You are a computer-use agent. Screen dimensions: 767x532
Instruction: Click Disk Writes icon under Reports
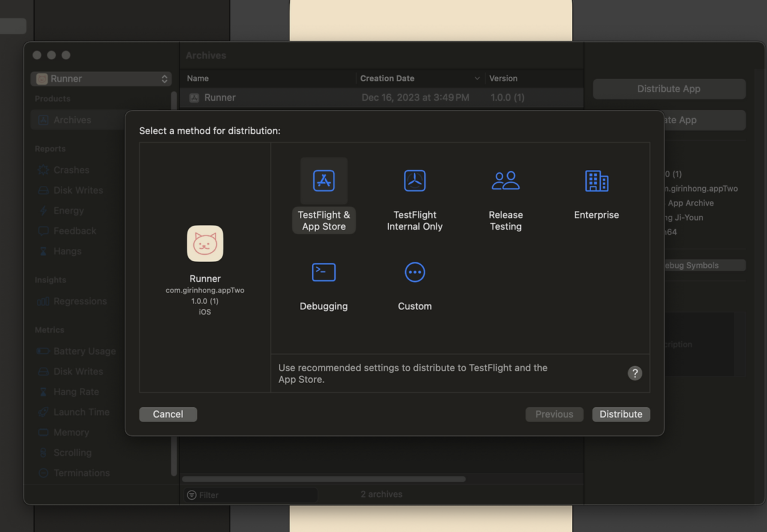tap(43, 191)
